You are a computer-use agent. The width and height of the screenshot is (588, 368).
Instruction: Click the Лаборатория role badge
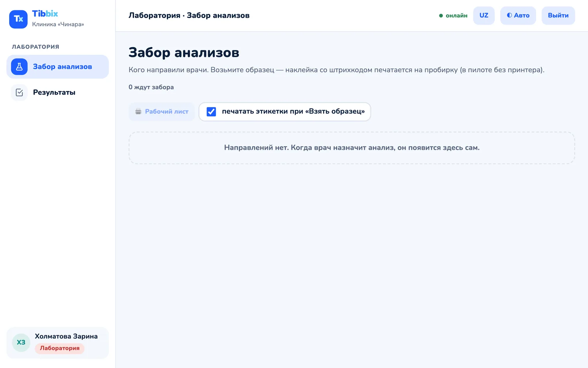(60, 348)
